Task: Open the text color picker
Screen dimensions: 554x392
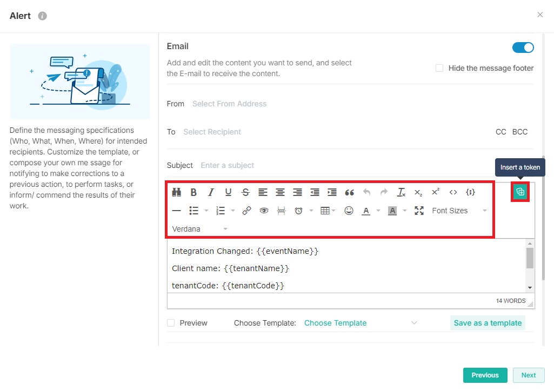Action: click(366, 211)
